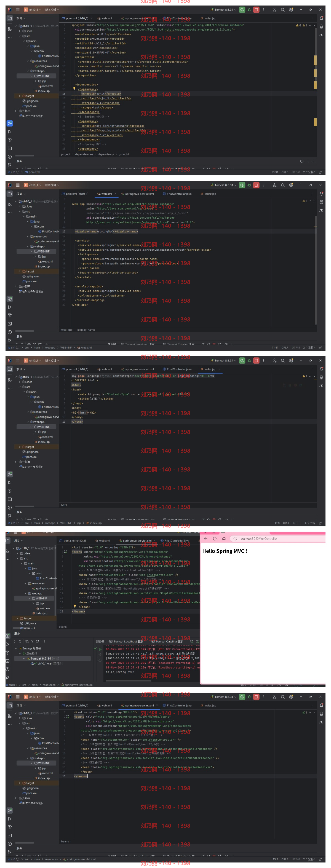This screenshot has width=331, height=868.
Task: Open the Tomcat Localhost 日志 tab in the Services log
Action: tap(126, 641)
